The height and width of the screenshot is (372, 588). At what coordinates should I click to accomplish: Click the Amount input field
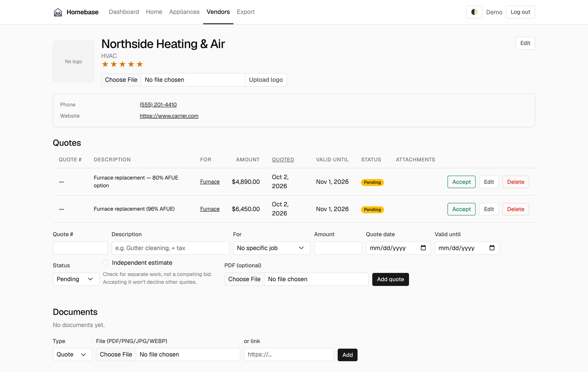click(x=338, y=248)
